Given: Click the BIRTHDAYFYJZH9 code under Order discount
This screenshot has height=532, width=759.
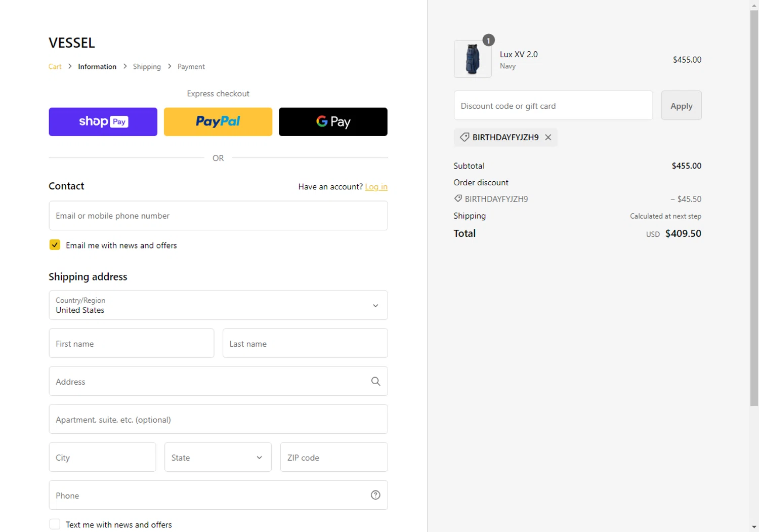Looking at the screenshot, I should click(496, 199).
